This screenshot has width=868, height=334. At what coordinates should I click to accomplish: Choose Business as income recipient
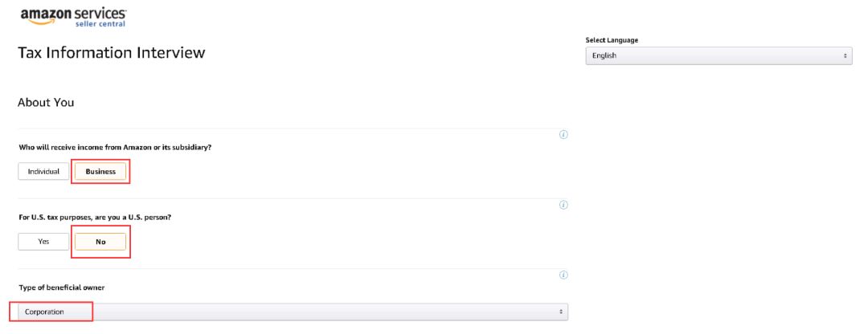coord(100,171)
